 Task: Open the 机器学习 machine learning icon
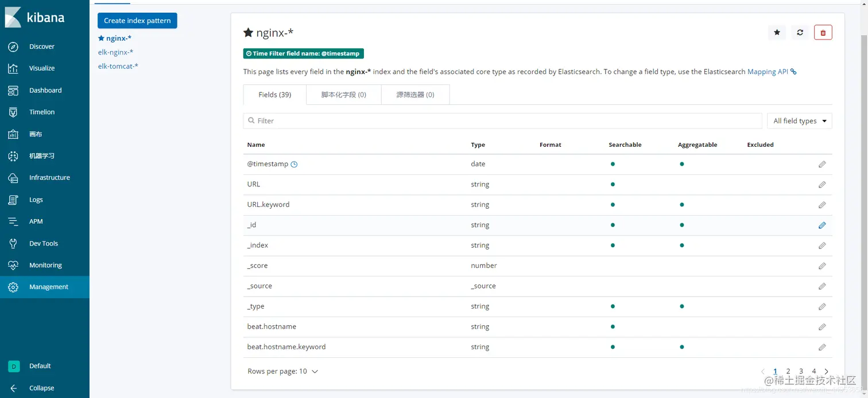[x=13, y=156]
